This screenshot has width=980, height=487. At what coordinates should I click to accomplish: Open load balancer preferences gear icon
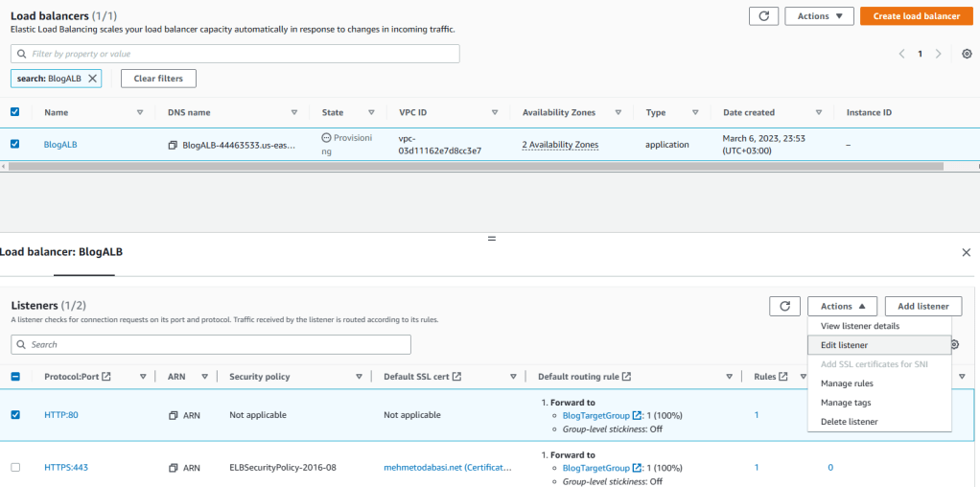pyautogui.click(x=966, y=54)
